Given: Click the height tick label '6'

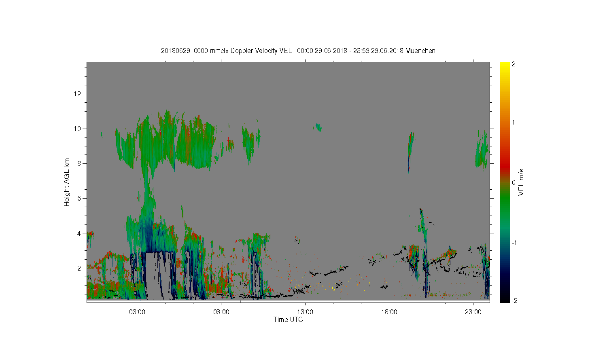Looking at the screenshot, I should click(x=80, y=198).
